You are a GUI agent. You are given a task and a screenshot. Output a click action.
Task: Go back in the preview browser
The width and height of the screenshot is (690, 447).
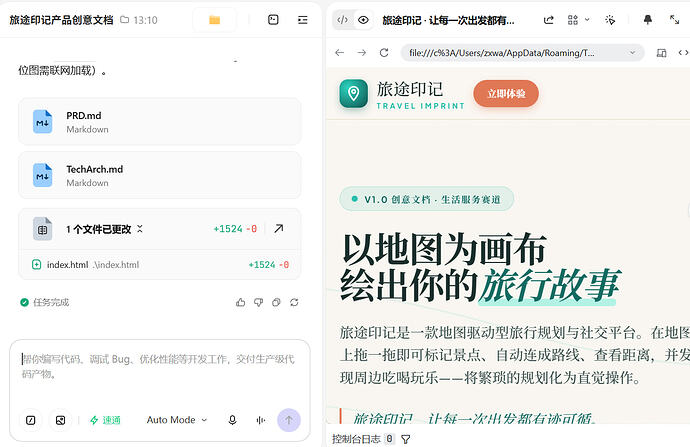click(339, 53)
